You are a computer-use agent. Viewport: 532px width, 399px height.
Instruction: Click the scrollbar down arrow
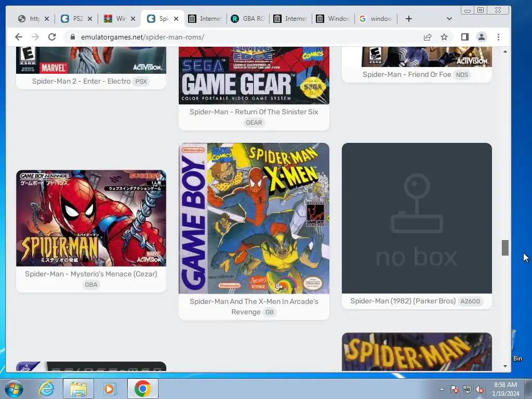[505, 366]
